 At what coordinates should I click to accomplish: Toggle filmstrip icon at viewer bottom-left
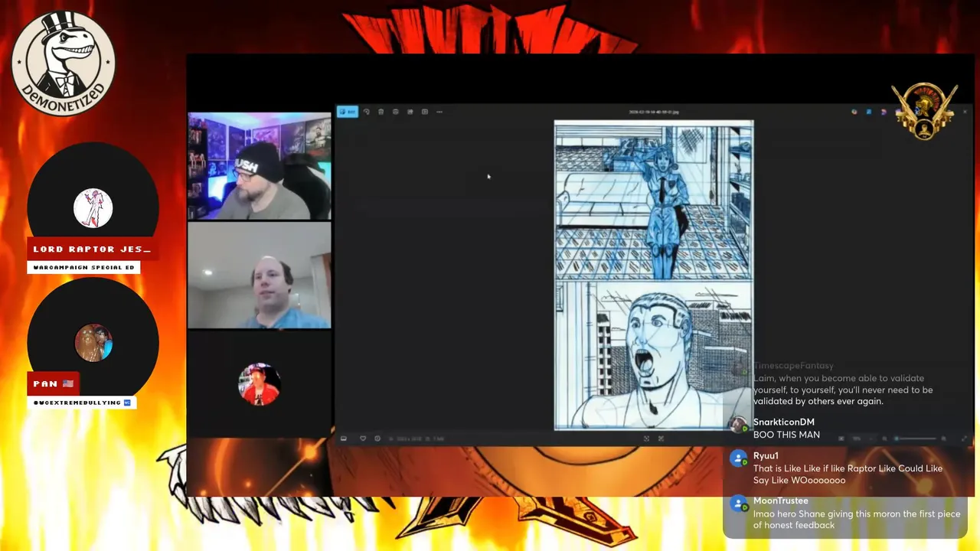pos(344,439)
